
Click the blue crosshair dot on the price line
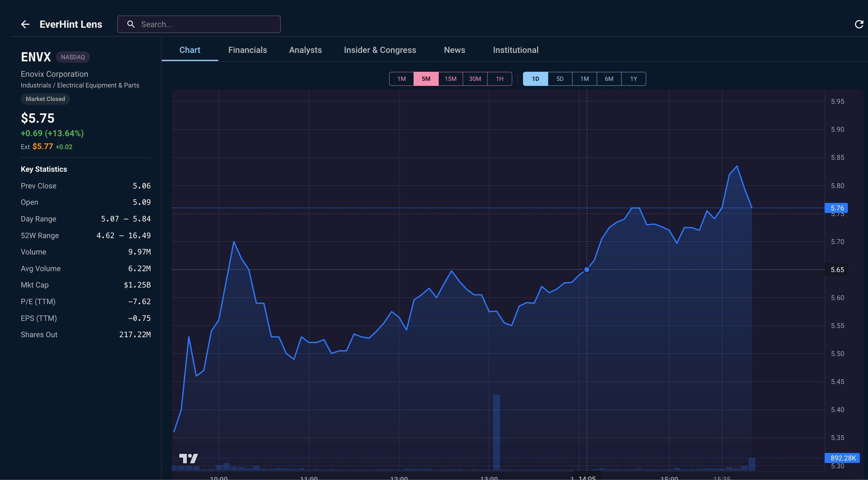pos(587,270)
